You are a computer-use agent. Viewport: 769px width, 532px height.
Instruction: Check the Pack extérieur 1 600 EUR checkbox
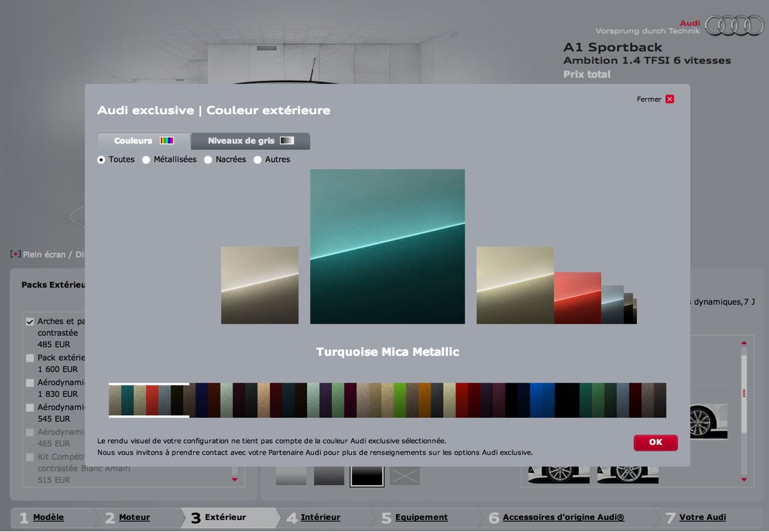click(30, 358)
